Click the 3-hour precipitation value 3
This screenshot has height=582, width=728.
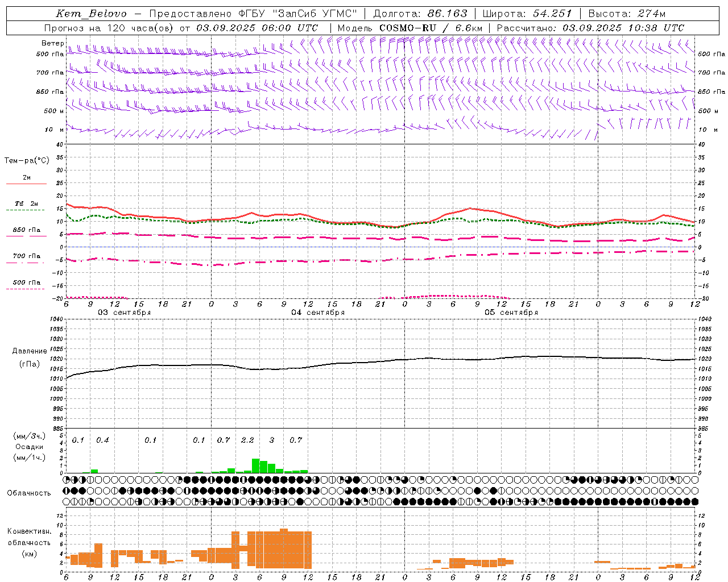[272, 440]
